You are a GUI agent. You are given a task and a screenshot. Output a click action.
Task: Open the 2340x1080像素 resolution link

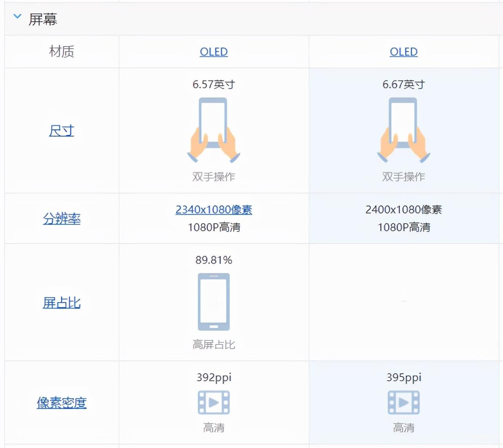[214, 209]
